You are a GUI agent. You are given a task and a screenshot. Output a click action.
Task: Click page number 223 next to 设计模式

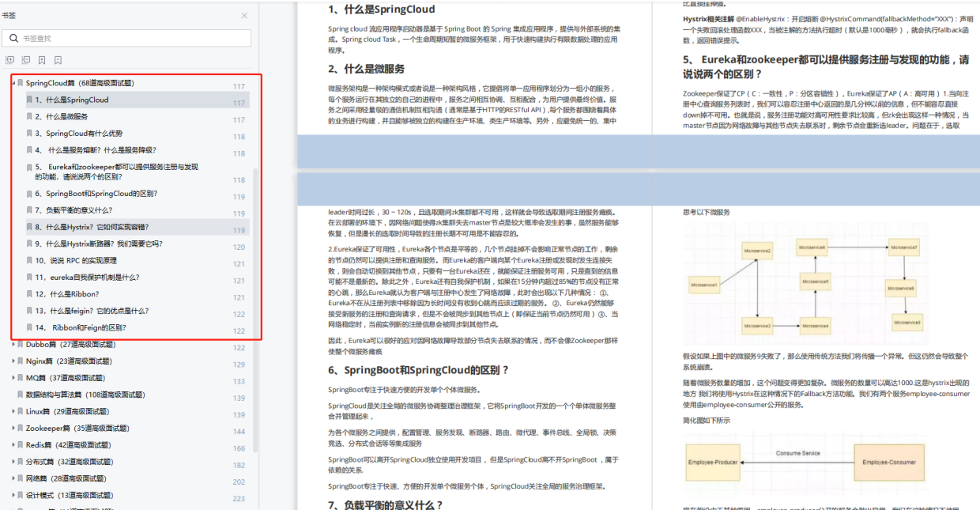pos(239,499)
